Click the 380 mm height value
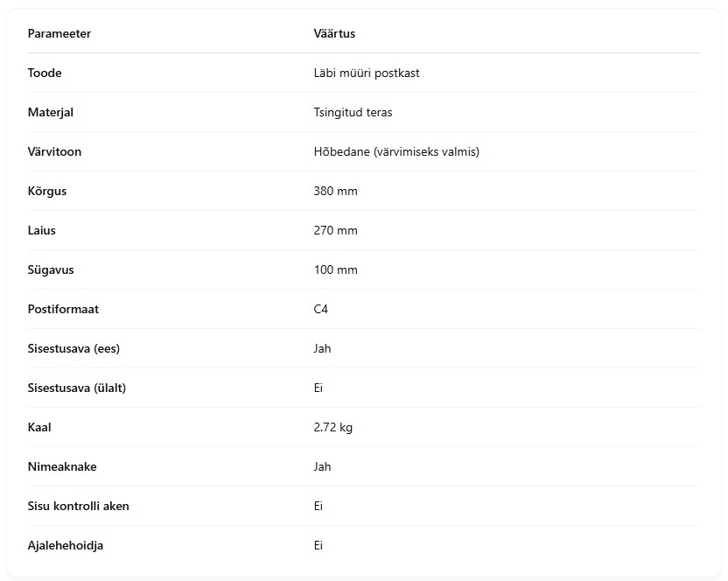The height and width of the screenshot is (581, 728). (x=336, y=191)
